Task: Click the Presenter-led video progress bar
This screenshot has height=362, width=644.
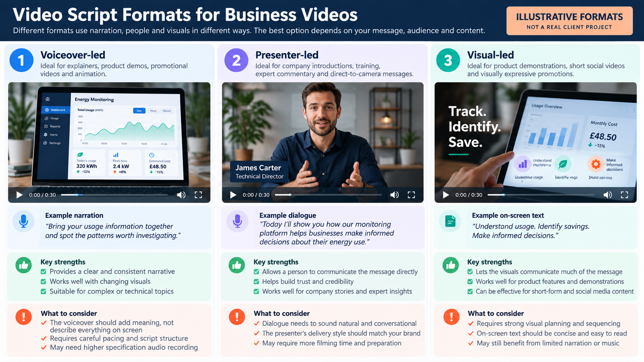Action: (328, 195)
